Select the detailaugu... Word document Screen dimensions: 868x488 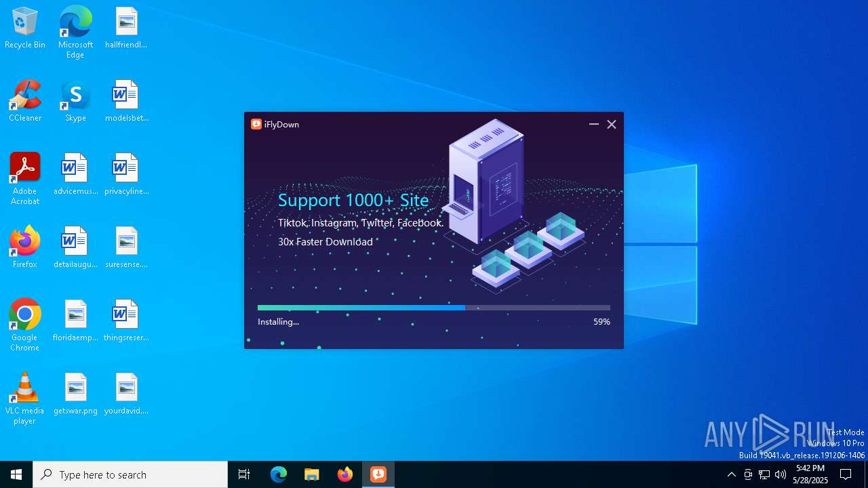pyautogui.click(x=75, y=248)
